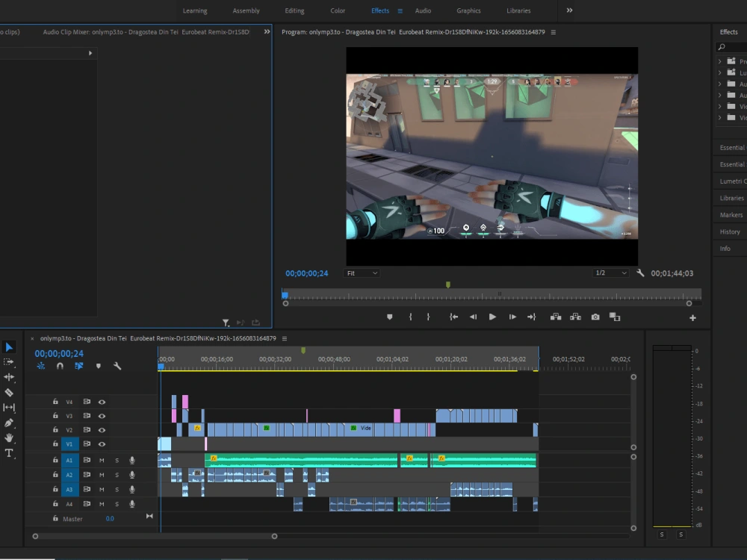Click Mark In button
Image resolution: width=747 pixels, height=560 pixels.
[x=410, y=317]
